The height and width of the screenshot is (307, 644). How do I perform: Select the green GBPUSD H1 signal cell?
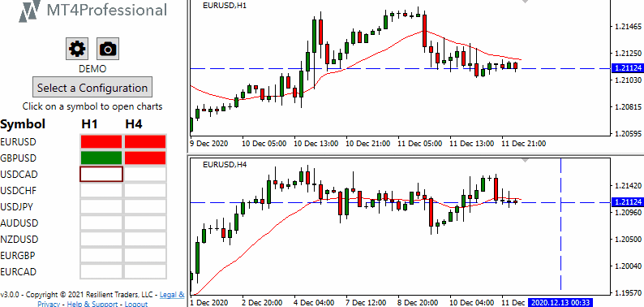click(101, 158)
